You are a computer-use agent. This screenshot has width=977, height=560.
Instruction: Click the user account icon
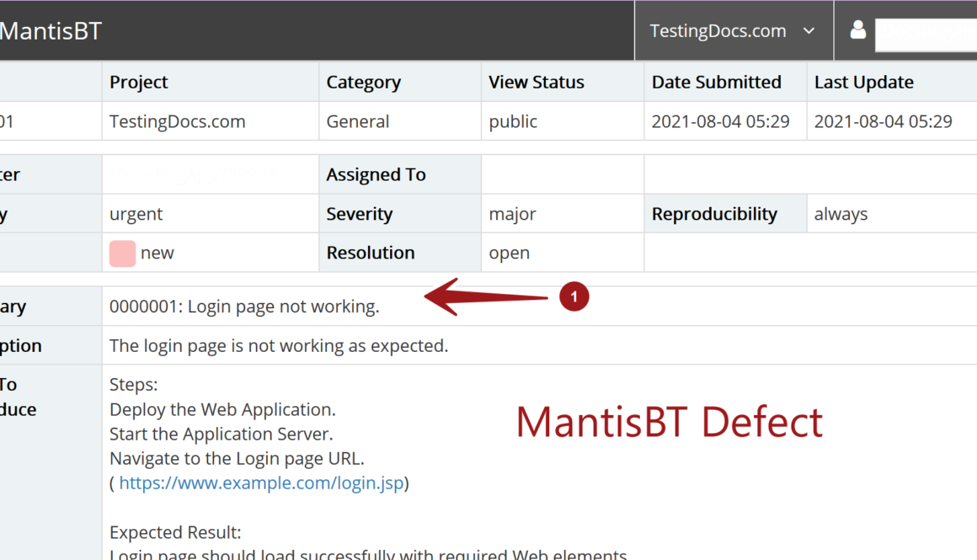[x=857, y=30]
